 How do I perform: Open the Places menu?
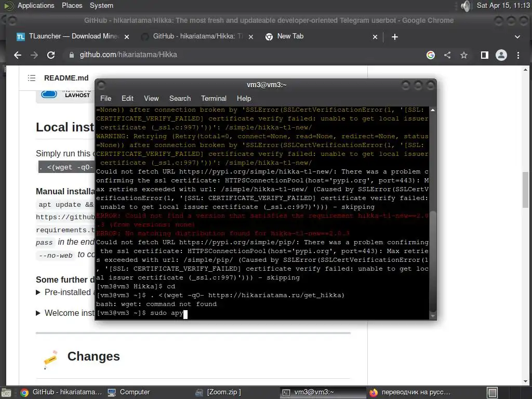pos(72,5)
